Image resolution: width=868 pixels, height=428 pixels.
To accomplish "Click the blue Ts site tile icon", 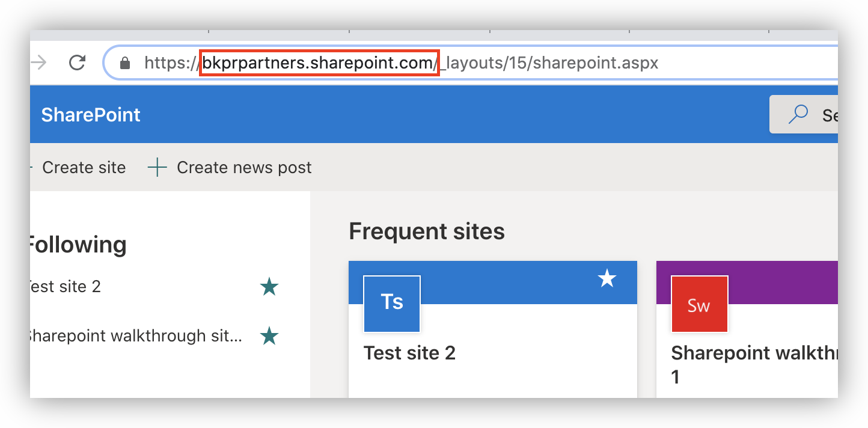I will coord(392,304).
